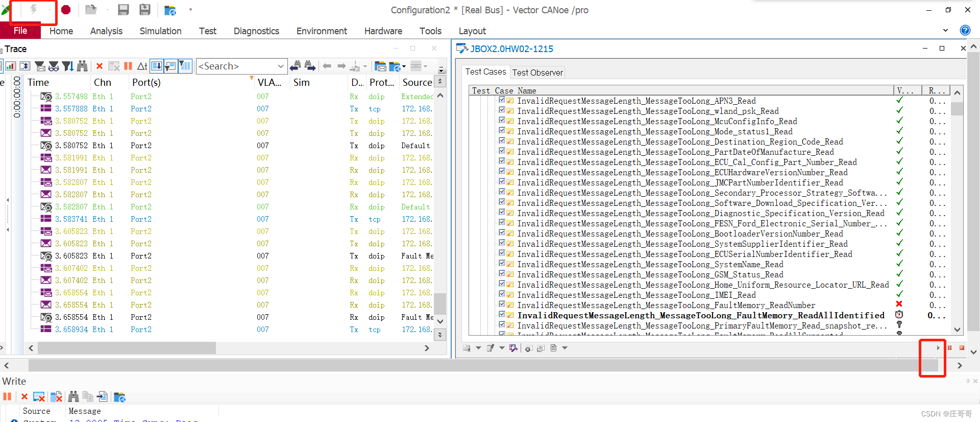Uncheck MessageTooLong_IMEI_Read test case checkbox
Screen dimensions: 980x422
[502, 294]
